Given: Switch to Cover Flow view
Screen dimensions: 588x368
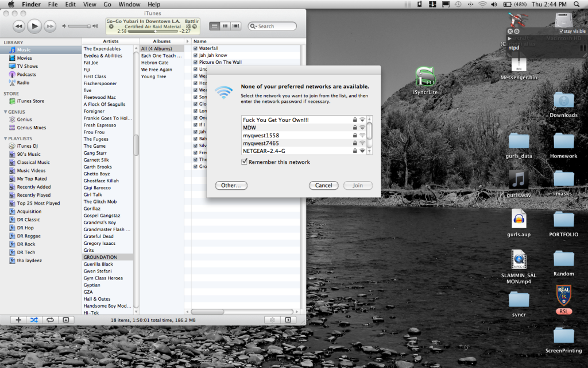Looking at the screenshot, I should 234,26.
